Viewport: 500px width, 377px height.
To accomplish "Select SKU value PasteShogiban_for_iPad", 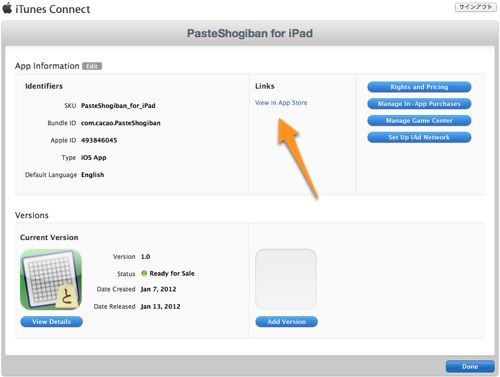I will pos(118,106).
